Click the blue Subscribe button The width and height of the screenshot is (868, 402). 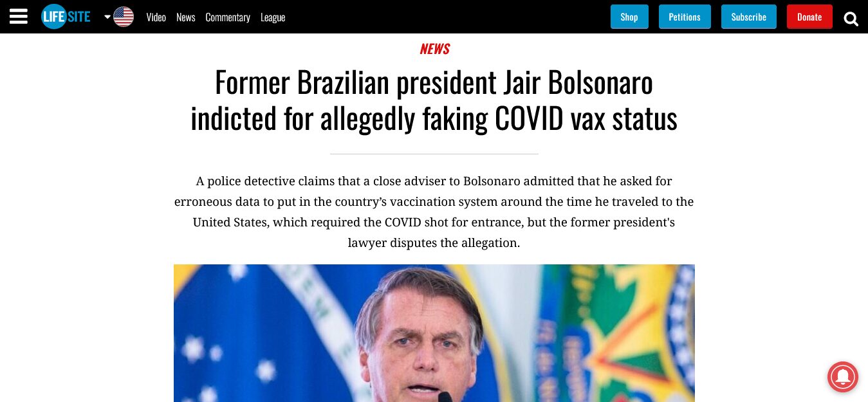click(x=749, y=17)
